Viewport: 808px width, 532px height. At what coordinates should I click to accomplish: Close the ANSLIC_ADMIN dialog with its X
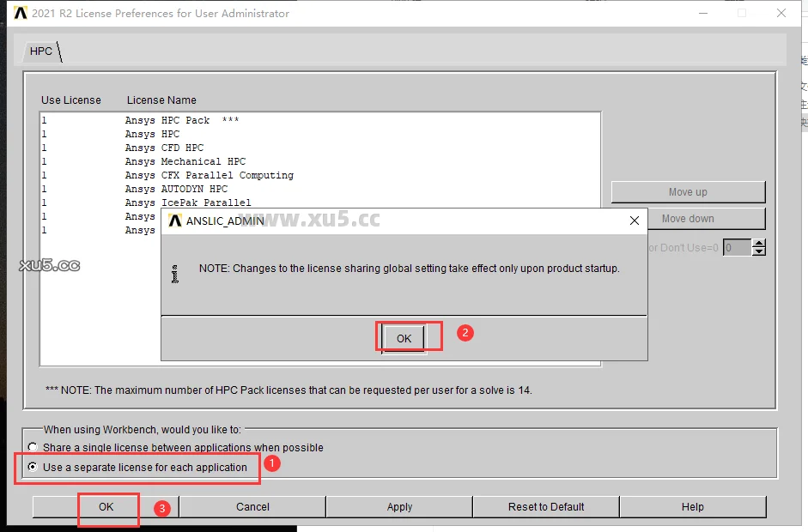click(x=634, y=221)
